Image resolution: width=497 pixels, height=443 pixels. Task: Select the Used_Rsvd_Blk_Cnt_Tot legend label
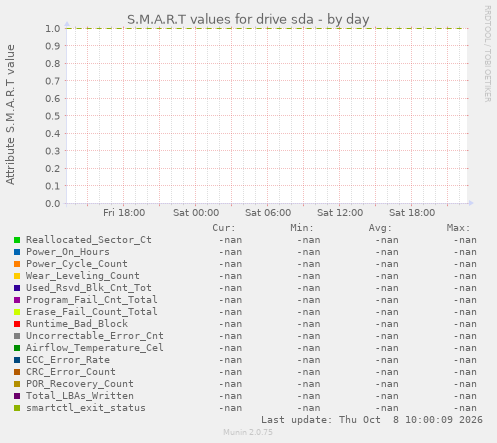point(89,288)
